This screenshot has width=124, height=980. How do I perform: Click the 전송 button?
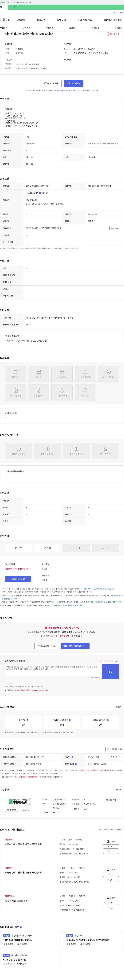pos(110,672)
